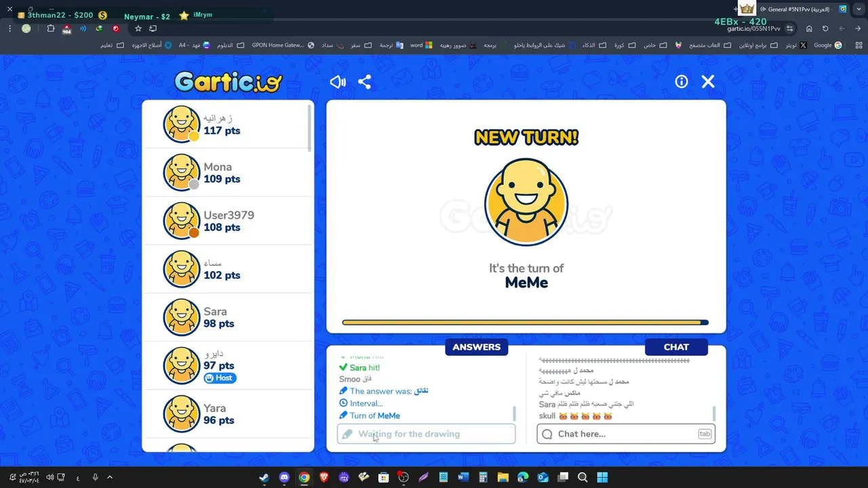The image size is (868, 488).
Task: Click the tab key hint in chat box
Action: (705, 434)
